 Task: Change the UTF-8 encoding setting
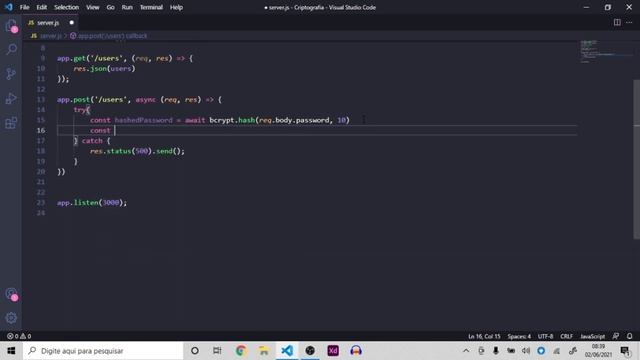click(545, 336)
